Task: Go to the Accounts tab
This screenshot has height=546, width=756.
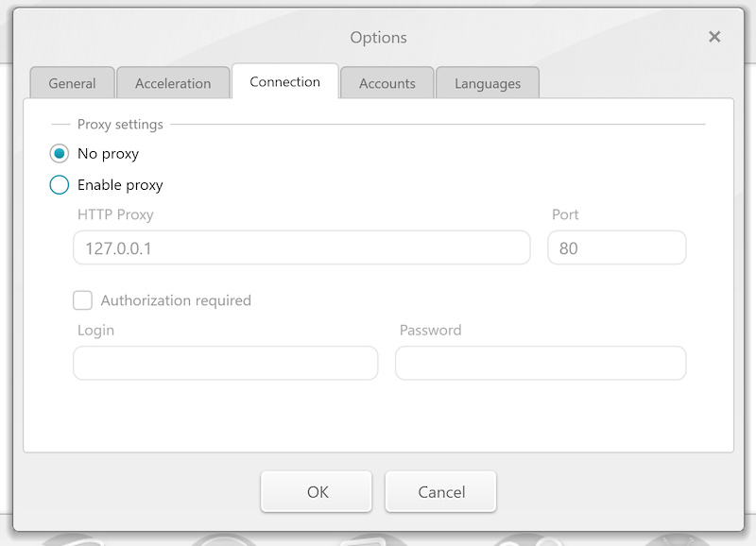Action: [x=387, y=83]
